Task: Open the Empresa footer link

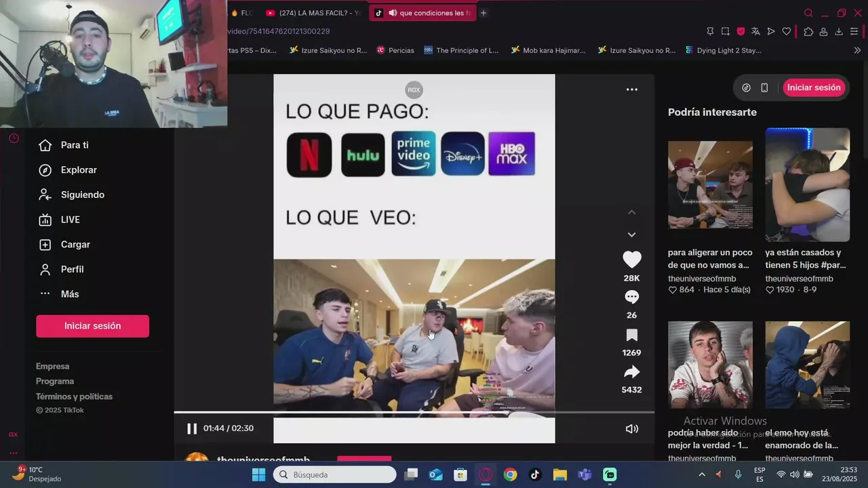Action: click(52, 366)
